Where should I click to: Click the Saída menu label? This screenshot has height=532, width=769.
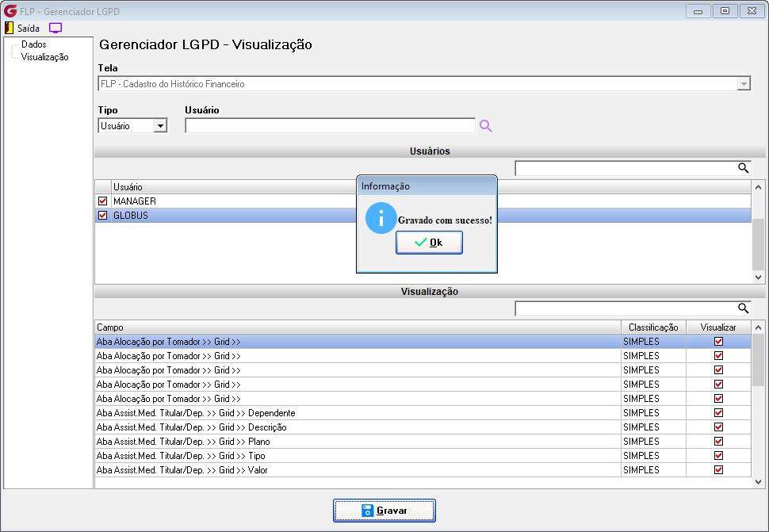(29, 28)
